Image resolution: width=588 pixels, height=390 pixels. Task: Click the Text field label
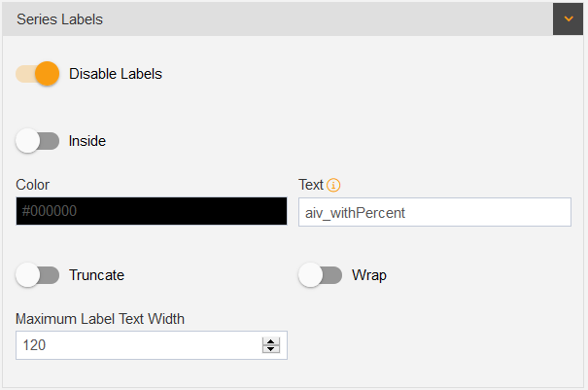tap(310, 185)
